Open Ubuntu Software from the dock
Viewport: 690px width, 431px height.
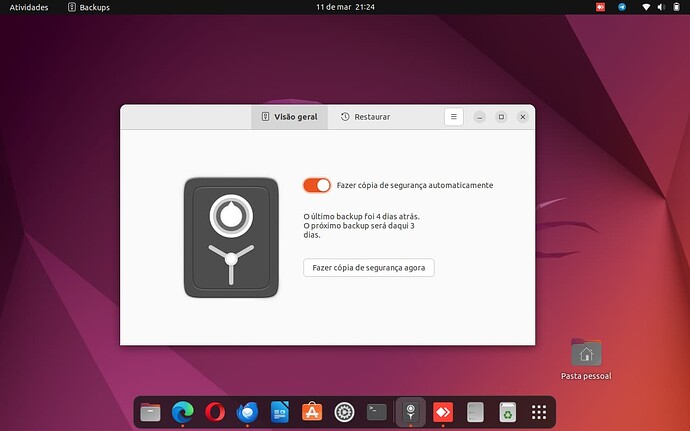312,413
